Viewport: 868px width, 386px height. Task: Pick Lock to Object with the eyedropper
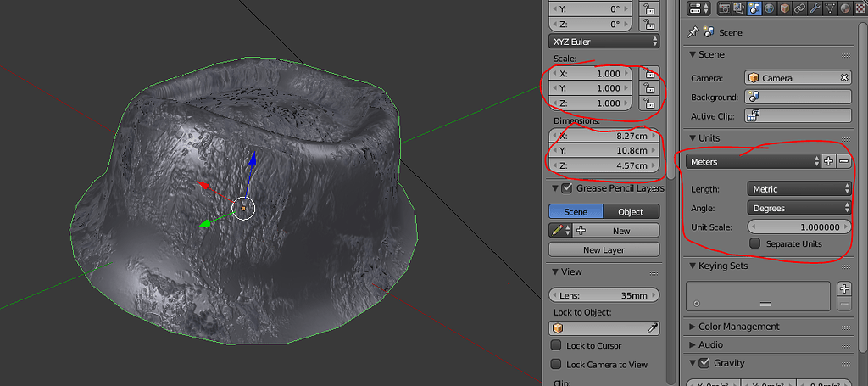click(653, 327)
